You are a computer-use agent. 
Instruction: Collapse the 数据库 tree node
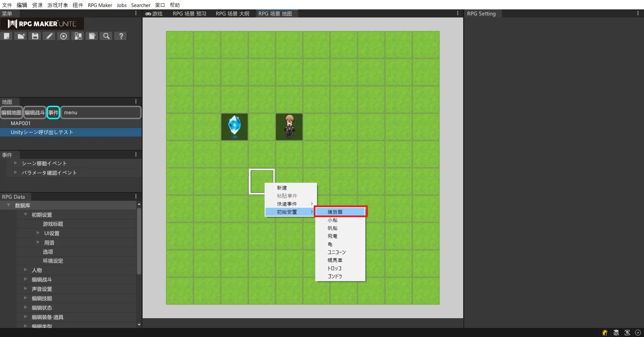(9, 205)
